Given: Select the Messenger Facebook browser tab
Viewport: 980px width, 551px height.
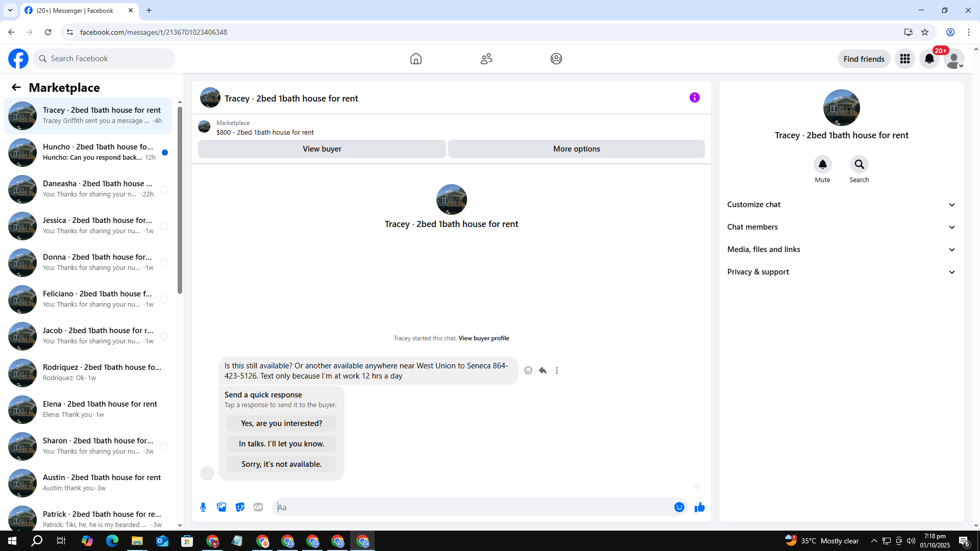Looking at the screenshot, I should point(79,10).
